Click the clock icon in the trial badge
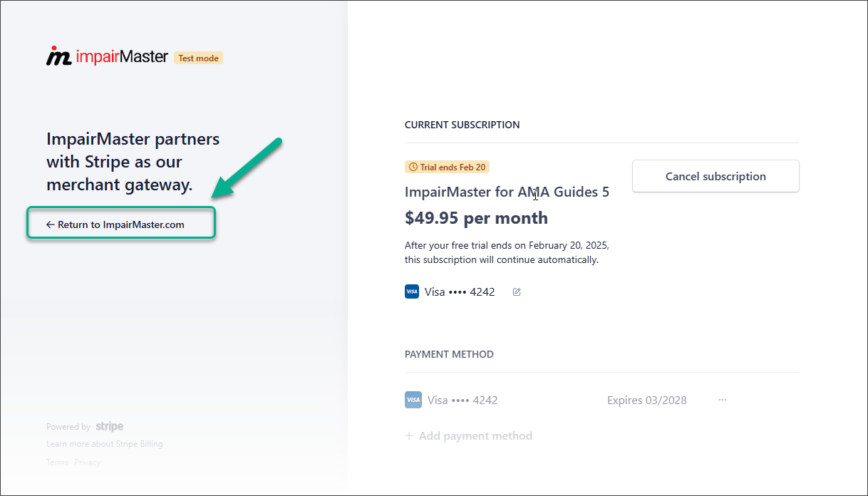The height and width of the screenshot is (496, 868). click(413, 167)
